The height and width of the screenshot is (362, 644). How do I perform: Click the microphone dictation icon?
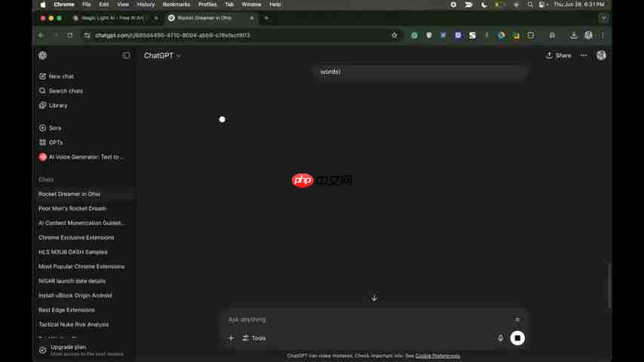pos(500,338)
